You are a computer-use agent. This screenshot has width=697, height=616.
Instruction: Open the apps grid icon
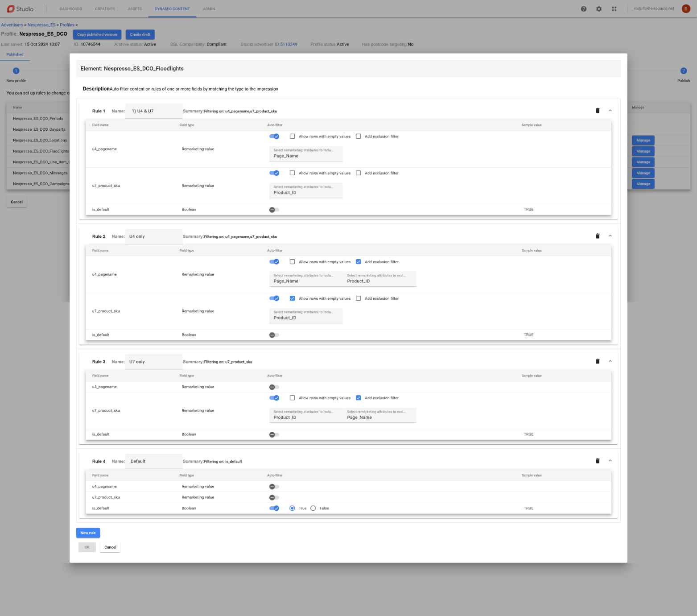click(614, 9)
